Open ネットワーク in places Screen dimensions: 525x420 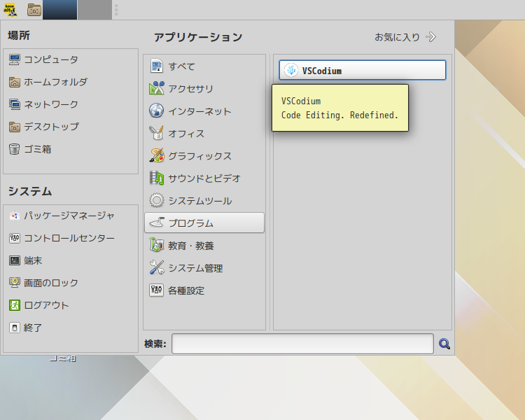point(71,104)
